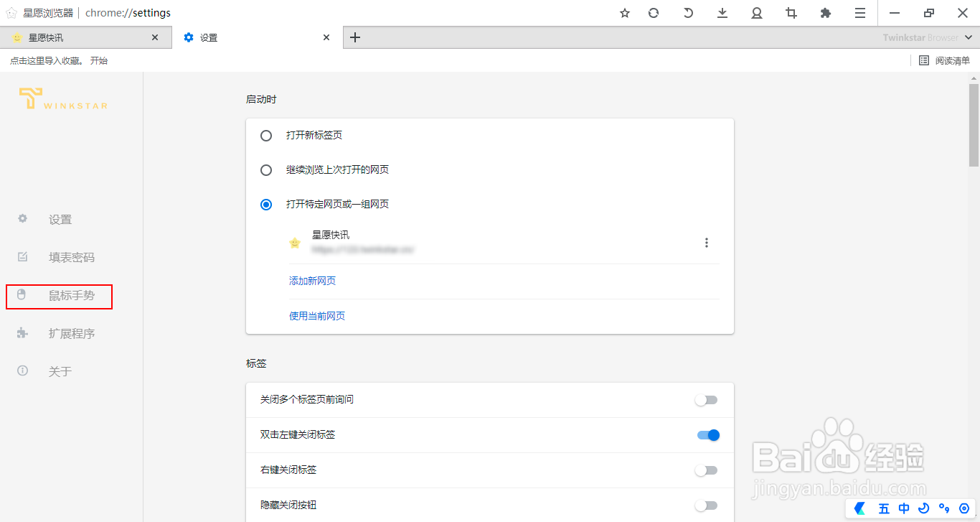Enable 关闭多个标签页前询问 toggle
Screen dimensions: 980x522
point(706,400)
